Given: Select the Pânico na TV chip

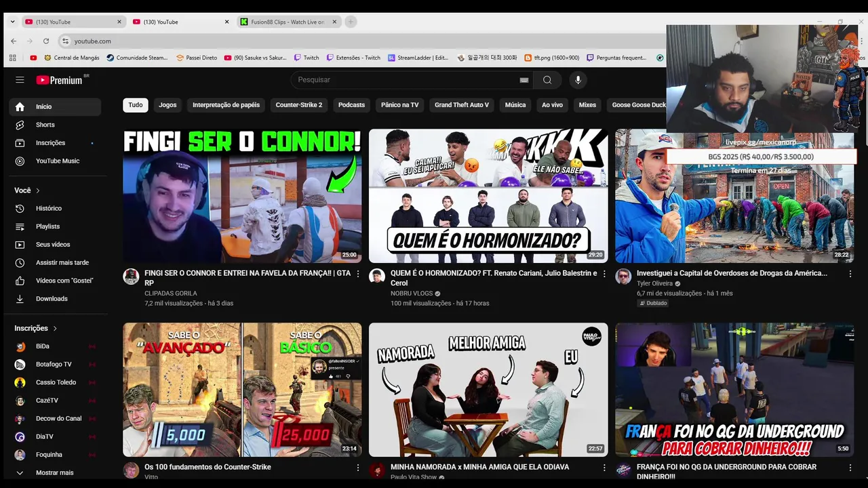Looking at the screenshot, I should (x=399, y=105).
